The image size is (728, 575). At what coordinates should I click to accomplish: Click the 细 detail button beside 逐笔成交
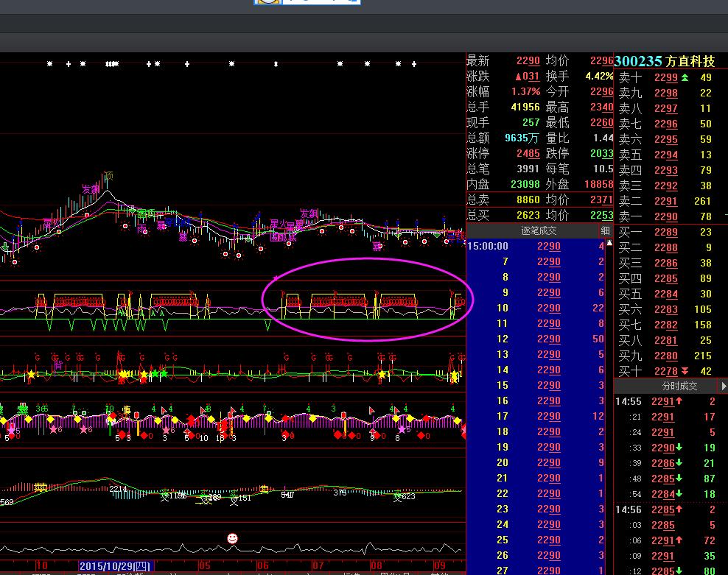[x=606, y=230]
